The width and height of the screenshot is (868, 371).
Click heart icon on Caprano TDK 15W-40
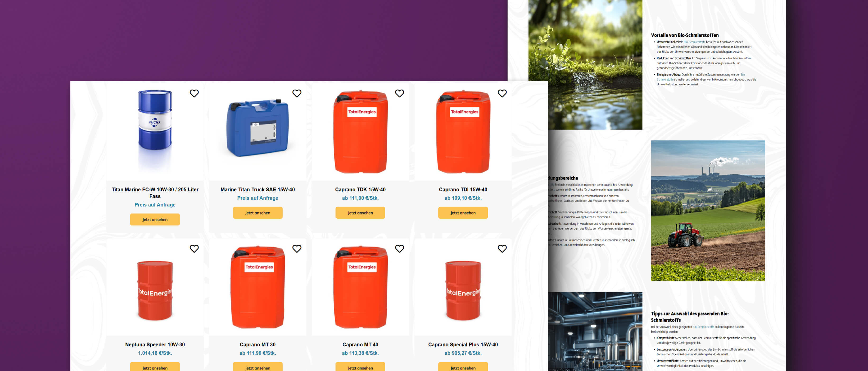coord(399,94)
